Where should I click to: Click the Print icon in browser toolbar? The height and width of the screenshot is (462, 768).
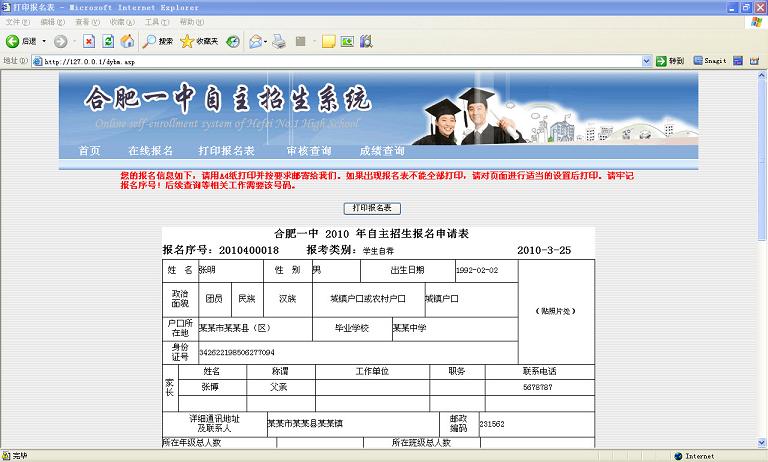click(280, 41)
